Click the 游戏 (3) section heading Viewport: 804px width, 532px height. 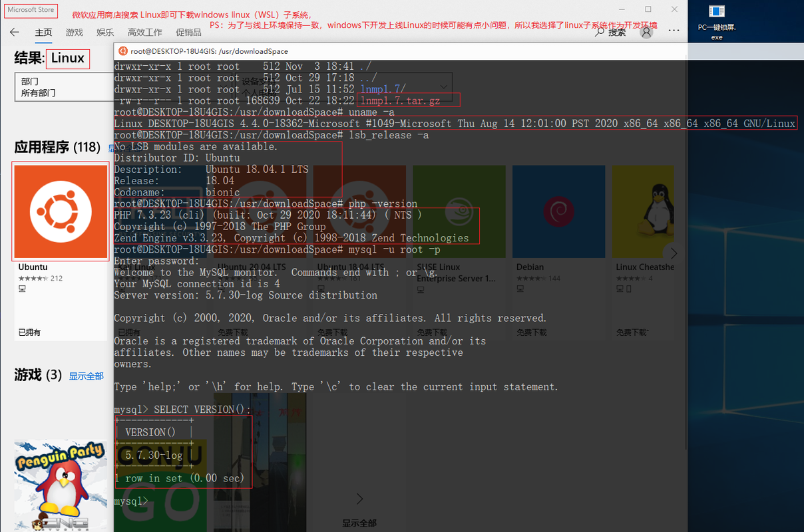38,375
